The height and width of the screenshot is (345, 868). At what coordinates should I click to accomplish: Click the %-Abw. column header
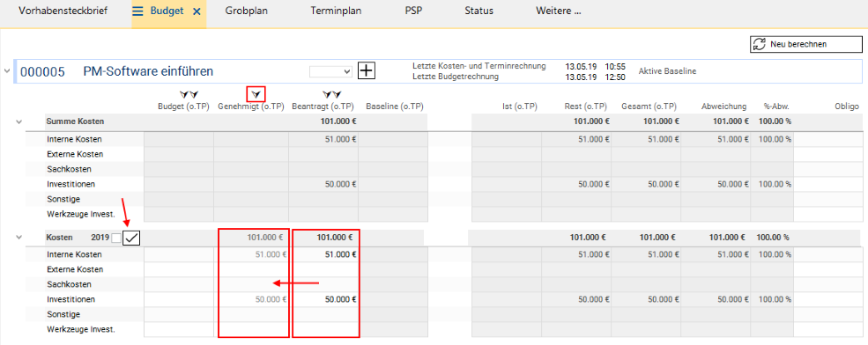pyautogui.click(x=775, y=106)
